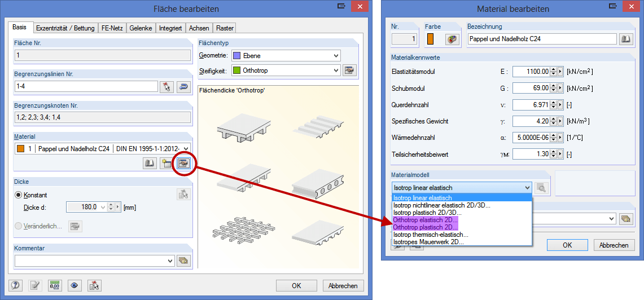Click the eye view icon at dialog bottom
Screen dimensions: 644x300
pyautogui.click(x=74, y=286)
